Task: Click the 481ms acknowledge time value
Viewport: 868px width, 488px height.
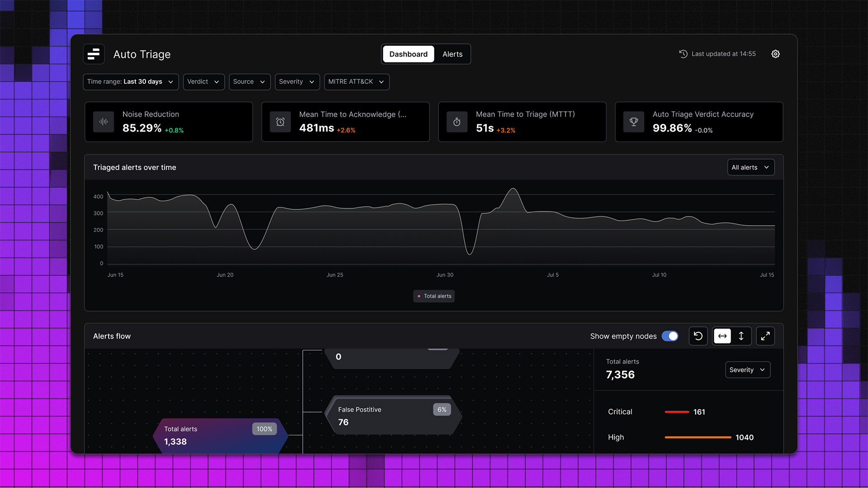Action: (316, 128)
